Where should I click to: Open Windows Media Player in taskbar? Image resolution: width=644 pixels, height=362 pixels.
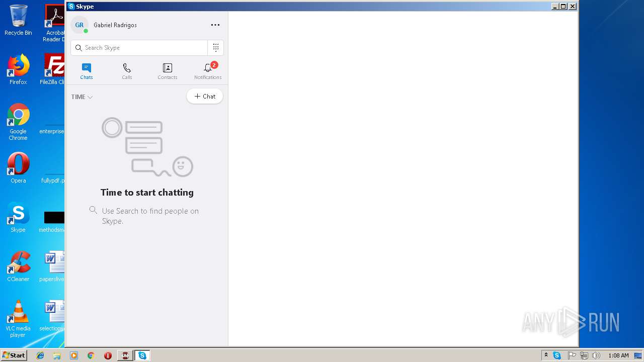74,355
